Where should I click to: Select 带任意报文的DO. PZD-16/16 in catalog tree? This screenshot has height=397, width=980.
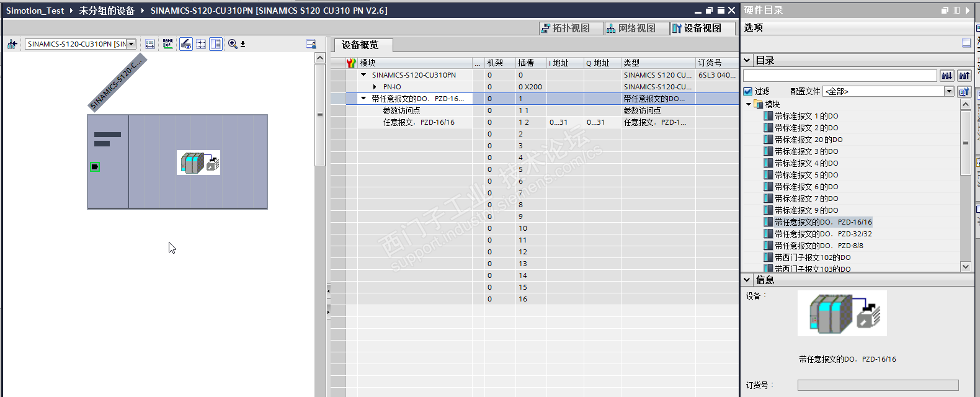[x=823, y=222]
